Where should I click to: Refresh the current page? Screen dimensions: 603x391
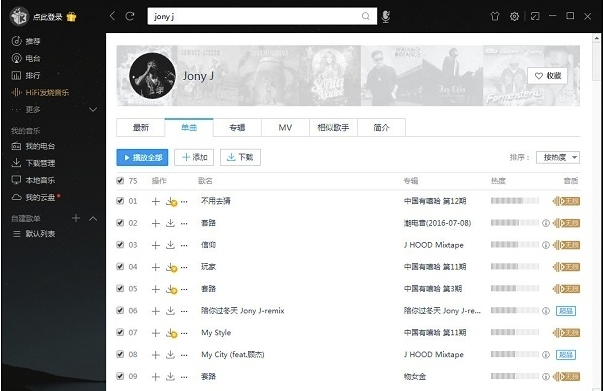(130, 16)
